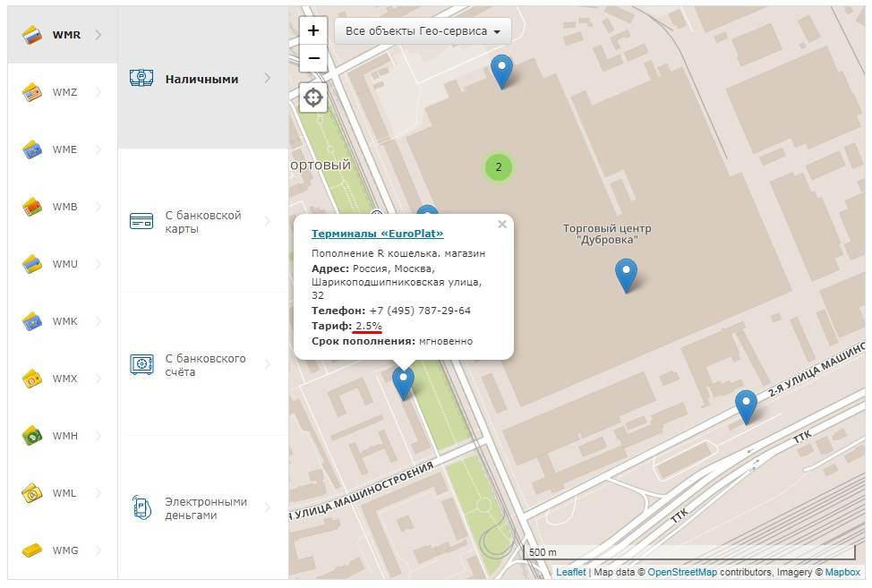Zoom in on the map

[x=313, y=30]
